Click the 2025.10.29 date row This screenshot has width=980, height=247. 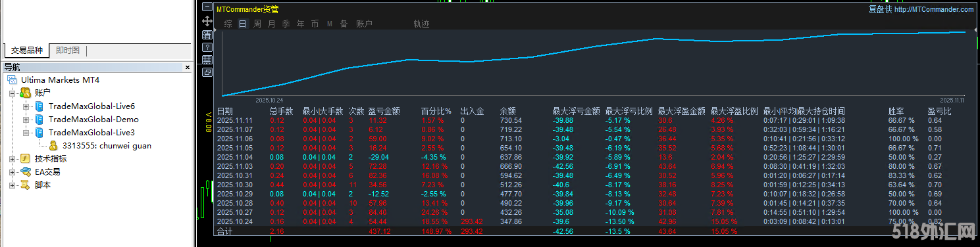coord(234,194)
